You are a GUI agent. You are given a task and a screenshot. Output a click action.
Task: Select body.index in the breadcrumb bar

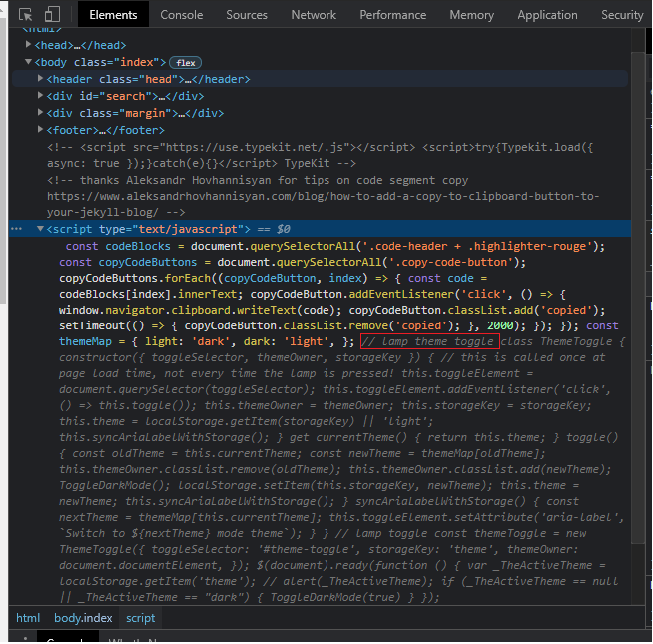(83, 618)
